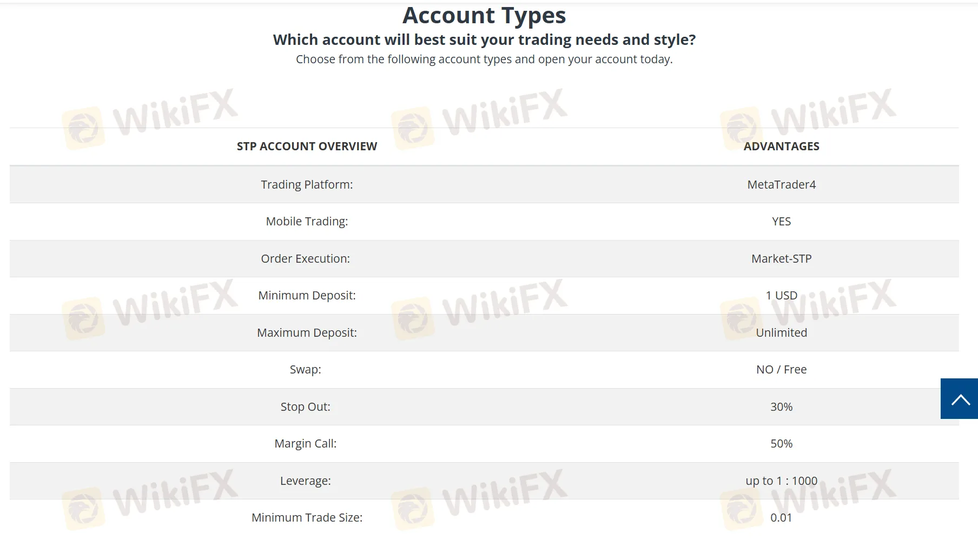Select the 'Mobile Trading:' label

coord(307,222)
